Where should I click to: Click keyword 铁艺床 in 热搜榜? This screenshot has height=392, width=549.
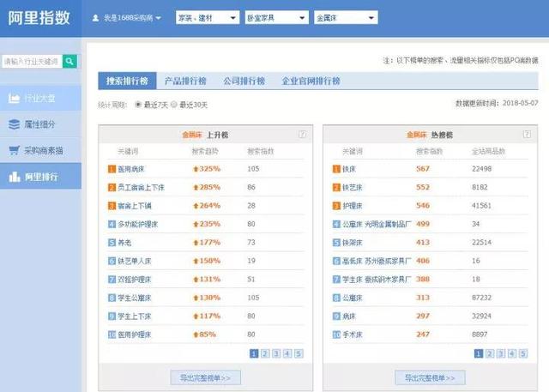pos(353,188)
